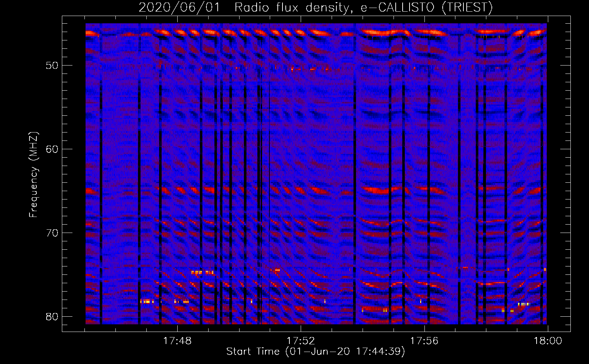Click the plot title with the 2020/06/01 date
The height and width of the screenshot is (364, 589).
tap(316, 7)
